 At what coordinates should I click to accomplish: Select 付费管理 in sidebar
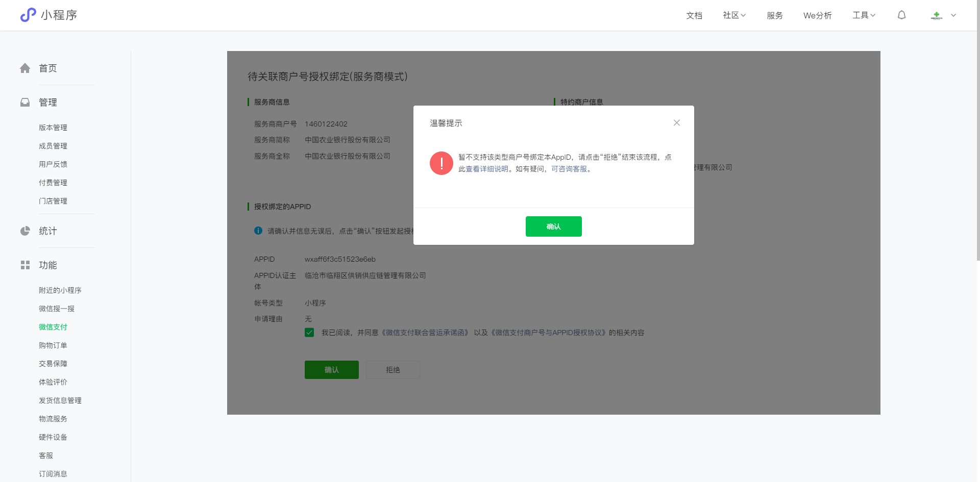(53, 183)
